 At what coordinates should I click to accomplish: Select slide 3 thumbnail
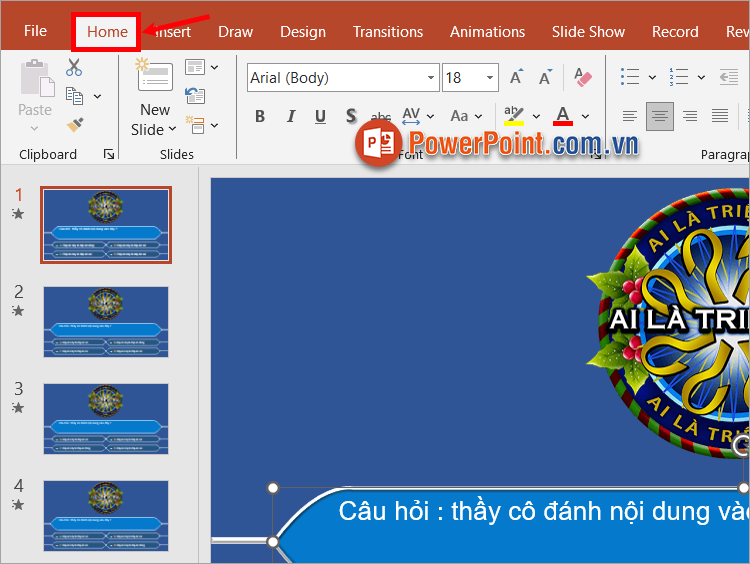(106, 419)
